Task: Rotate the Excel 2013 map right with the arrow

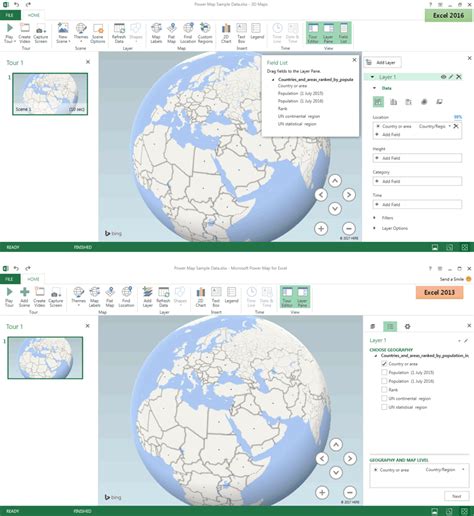Action: point(350,459)
